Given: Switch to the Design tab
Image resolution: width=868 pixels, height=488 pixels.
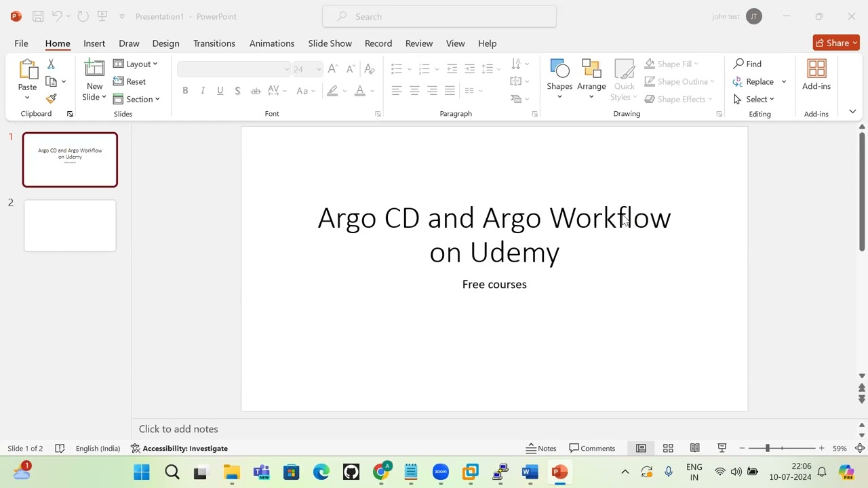Looking at the screenshot, I should tap(165, 43).
